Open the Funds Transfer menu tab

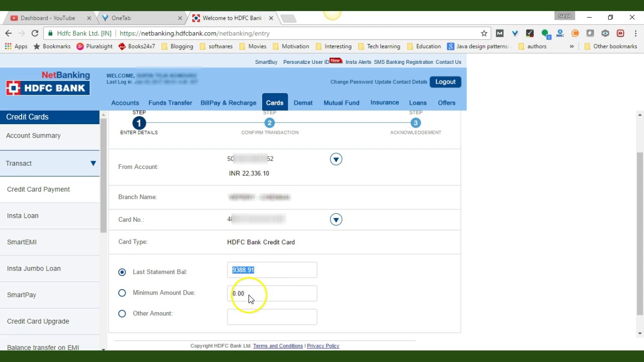point(170,103)
